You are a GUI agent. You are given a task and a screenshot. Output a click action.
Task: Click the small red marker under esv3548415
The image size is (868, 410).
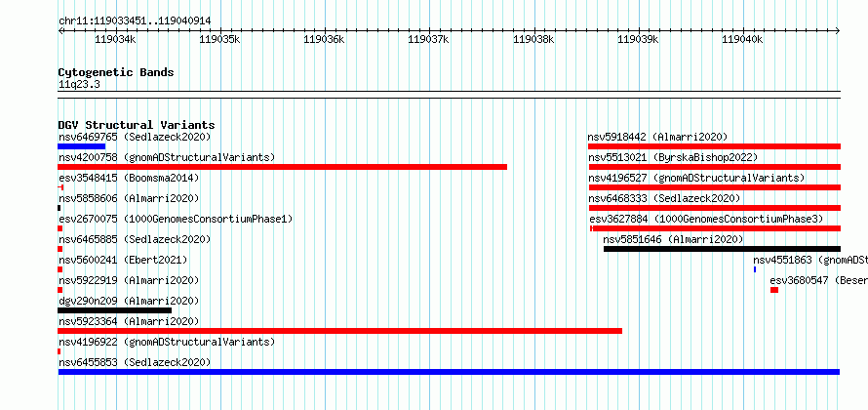click(x=60, y=187)
